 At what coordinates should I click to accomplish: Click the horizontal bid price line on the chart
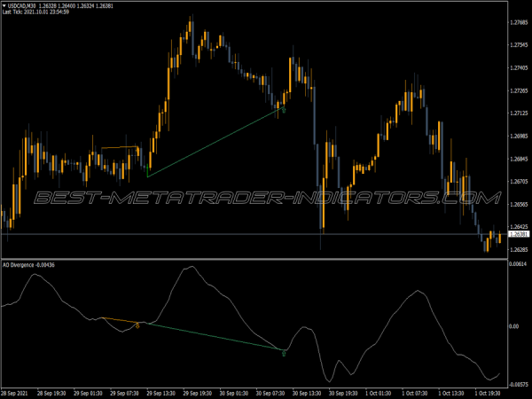click(254, 234)
